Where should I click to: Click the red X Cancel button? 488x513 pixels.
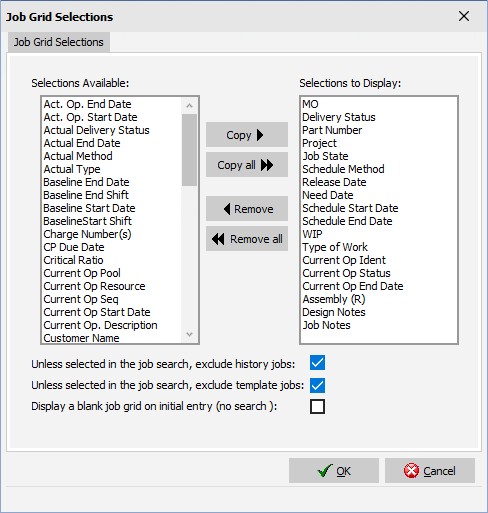pyautogui.click(x=430, y=471)
